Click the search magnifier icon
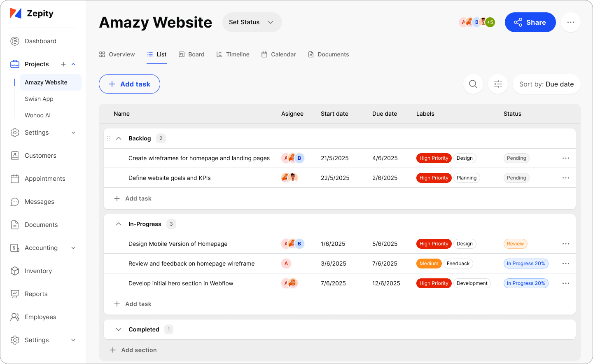Screen dimensions: 593x364 coord(473,84)
